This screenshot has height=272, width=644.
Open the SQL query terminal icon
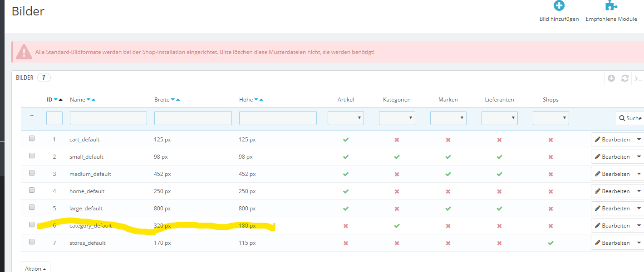coord(638,78)
